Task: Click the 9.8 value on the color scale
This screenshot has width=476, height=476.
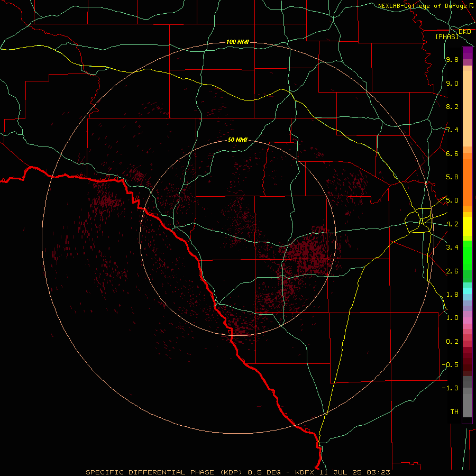Action: click(452, 59)
